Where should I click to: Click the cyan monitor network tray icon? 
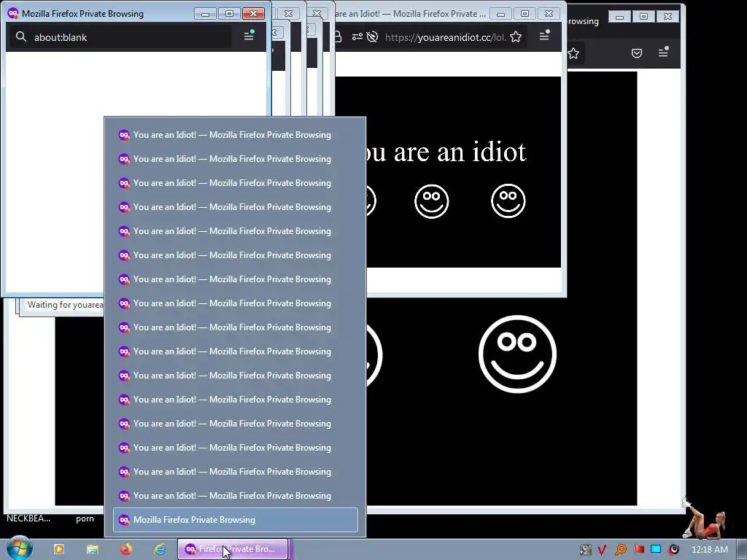point(656,550)
